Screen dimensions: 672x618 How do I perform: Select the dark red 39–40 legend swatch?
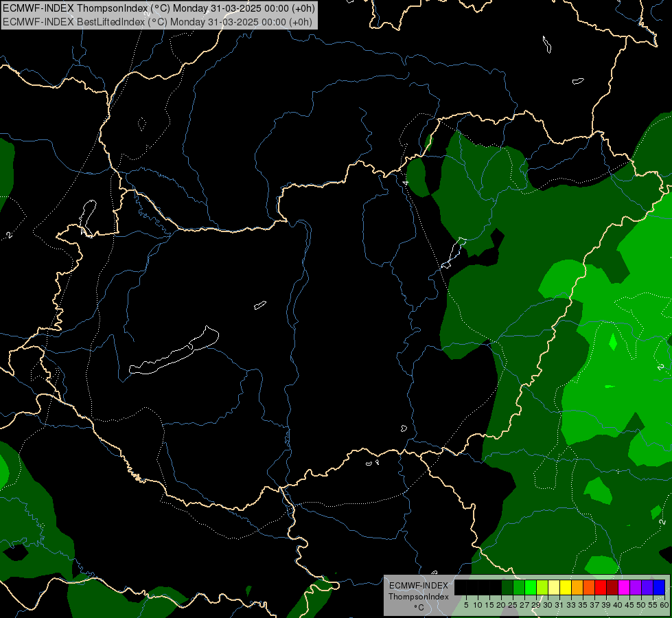pyautogui.click(x=612, y=587)
